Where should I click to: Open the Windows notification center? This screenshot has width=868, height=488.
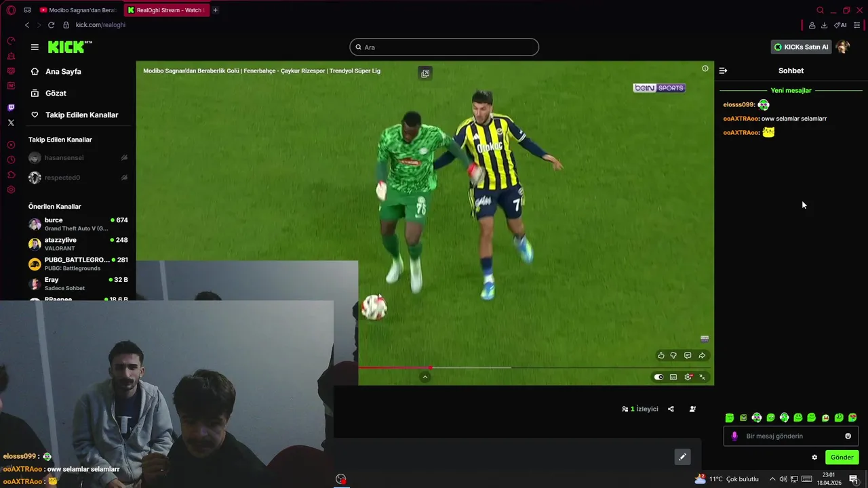854,479
